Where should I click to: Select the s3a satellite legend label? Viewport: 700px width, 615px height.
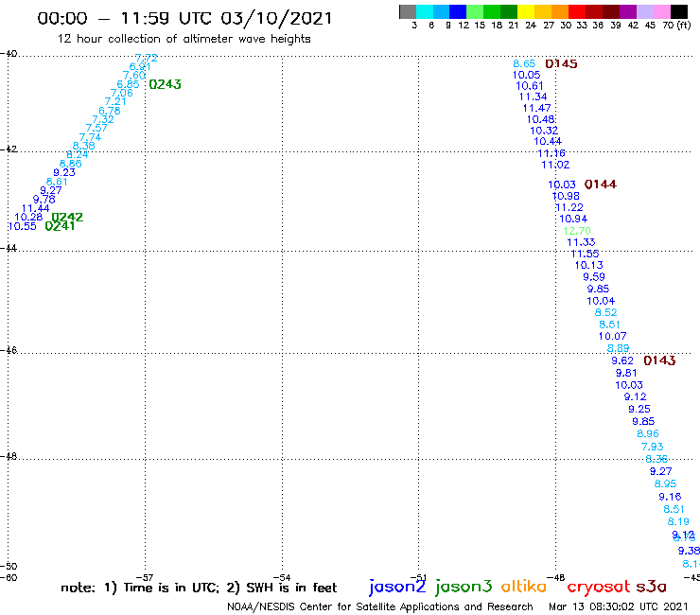[651, 587]
